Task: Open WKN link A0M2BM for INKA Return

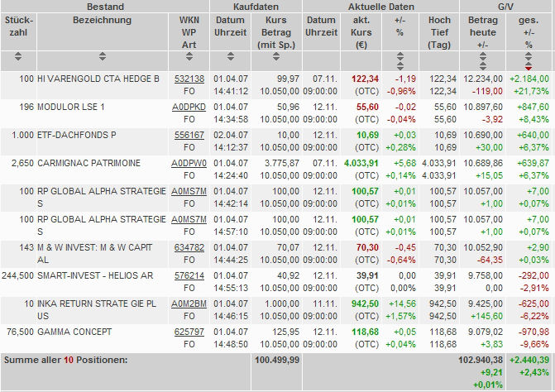Action: click(x=189, y=304)
